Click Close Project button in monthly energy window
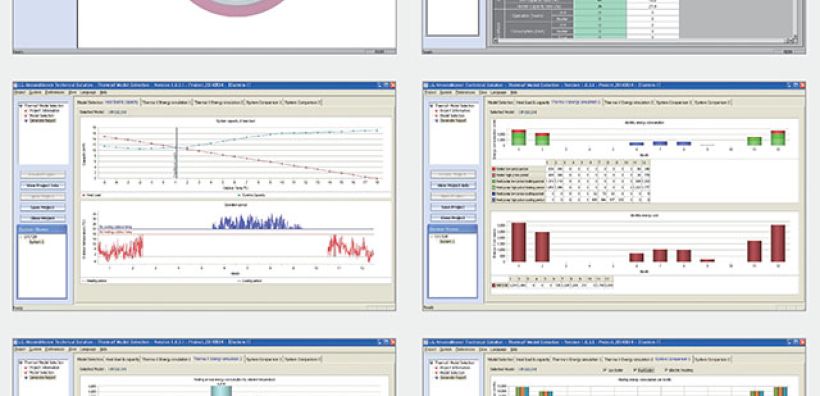The width and height of the screenshot is (820, 396). coord(453,218)
